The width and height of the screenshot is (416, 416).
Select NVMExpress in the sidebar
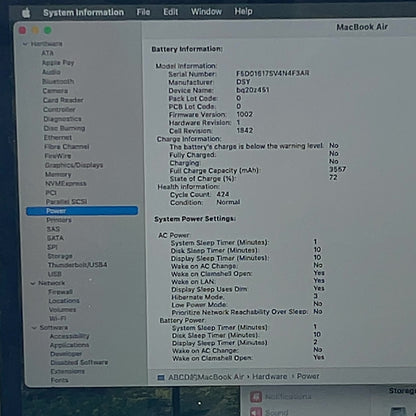[x=66, y=183]
